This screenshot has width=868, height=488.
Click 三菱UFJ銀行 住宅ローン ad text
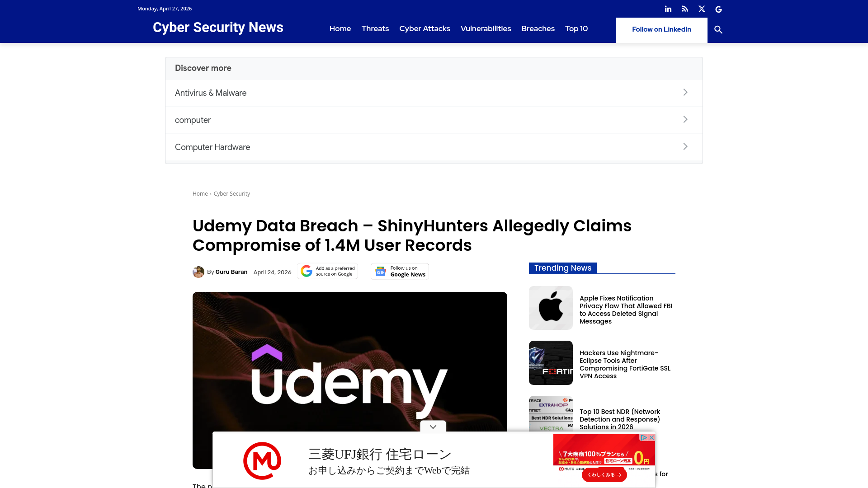tap(380, 454)
